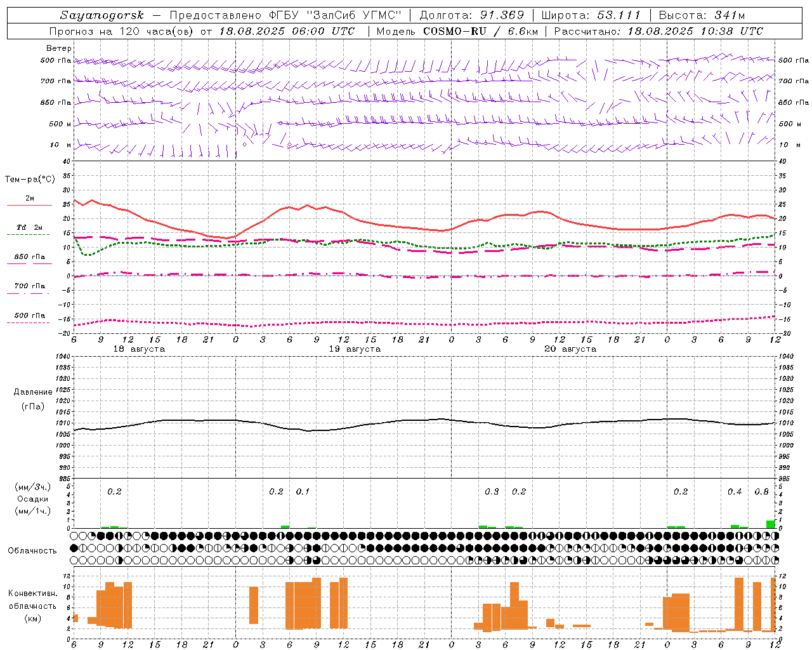Image resolution: width=812 pixels, height=650 pixels.
Task: Select the 0.4 precipitation value
Action: 735,491
